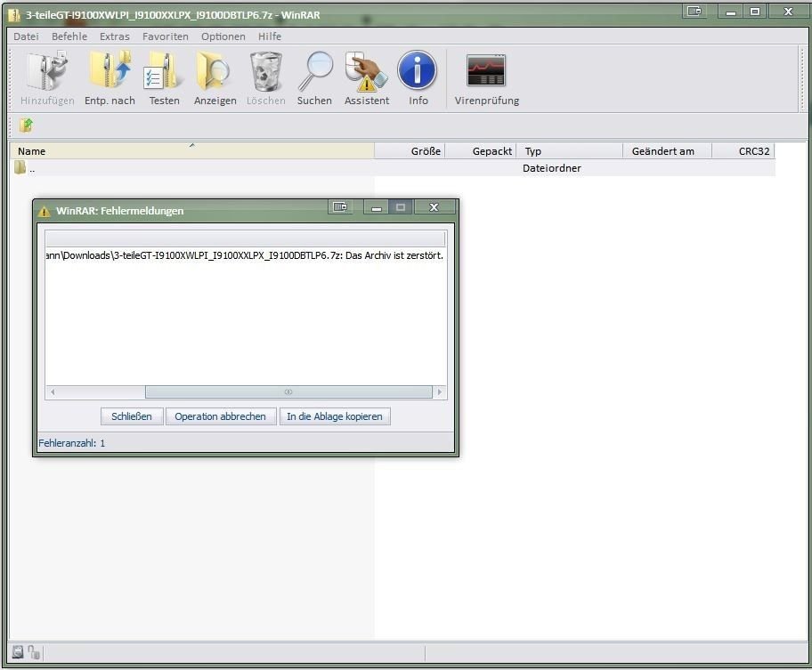Maximize the main WinRAR window
Image resolution: width=812 pixels, height=670 pixels.
pyautogui.click(x=755, y=12)
